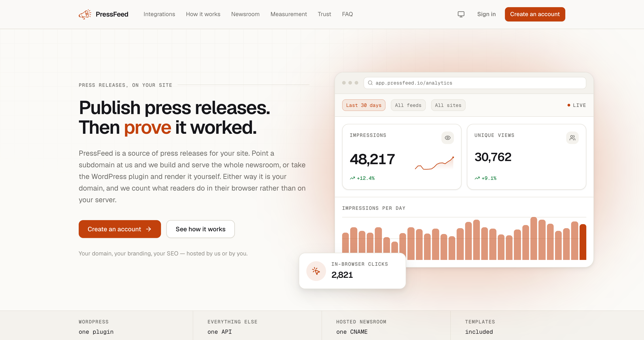Click the users icon on Unique Views card

pyautogui.click(x=572, y=138)
